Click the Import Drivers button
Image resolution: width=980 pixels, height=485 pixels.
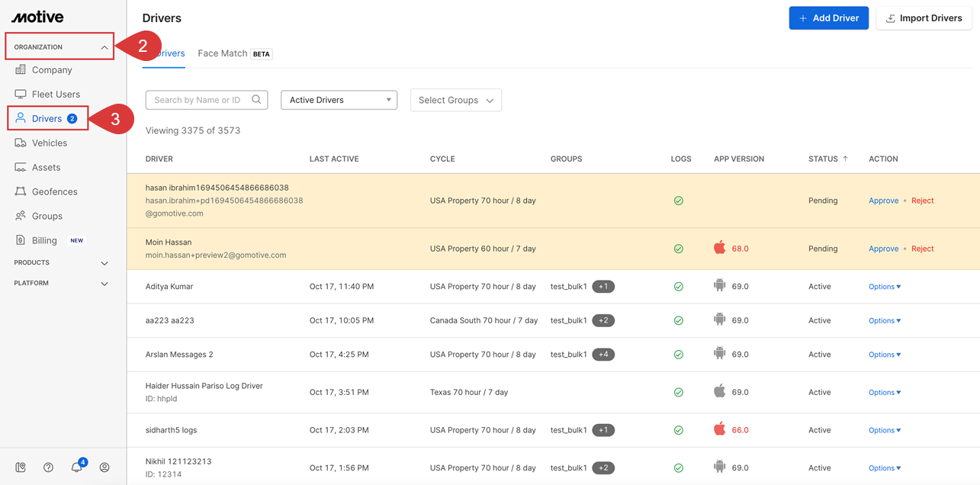(924, 18)
